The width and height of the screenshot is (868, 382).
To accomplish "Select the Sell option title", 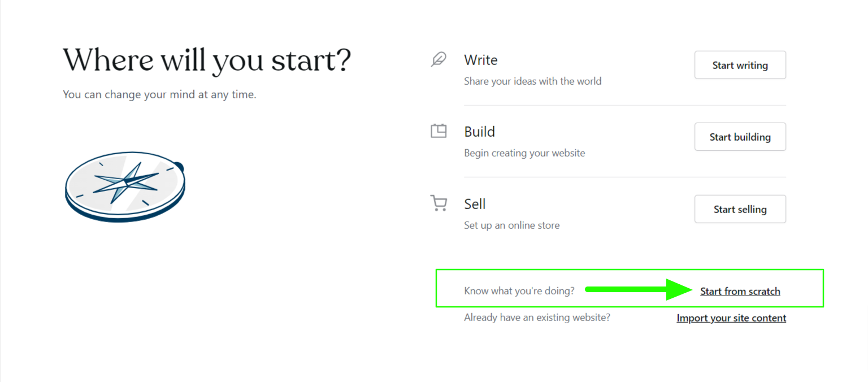I will [x=475, y=204].
